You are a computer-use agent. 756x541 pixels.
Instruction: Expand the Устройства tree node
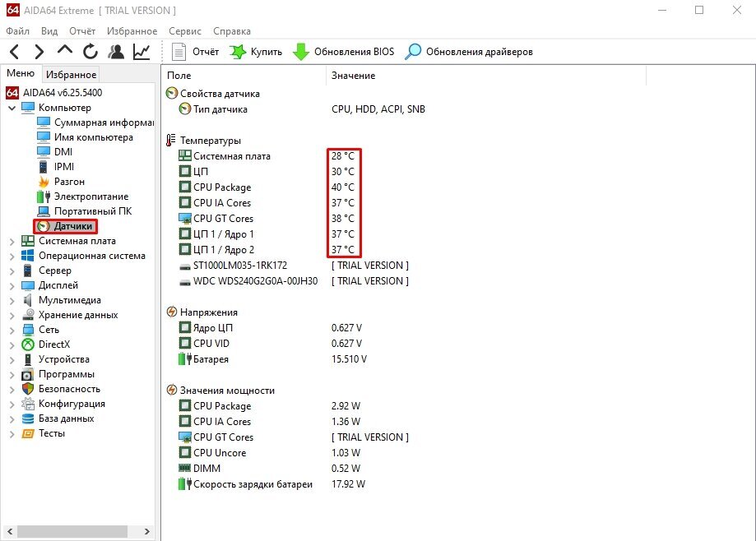pyautogui.click(x=12, y=360)
